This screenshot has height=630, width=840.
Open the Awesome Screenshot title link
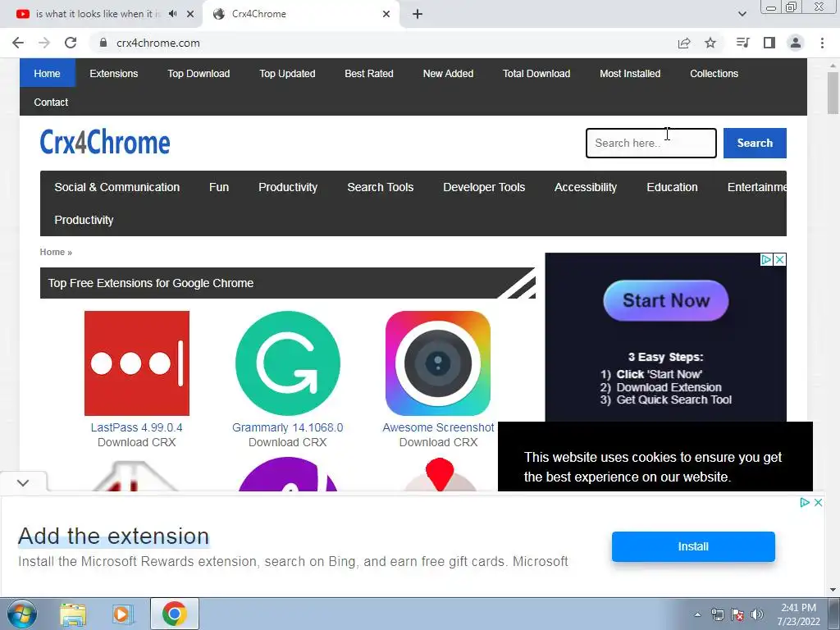[438, 427]
